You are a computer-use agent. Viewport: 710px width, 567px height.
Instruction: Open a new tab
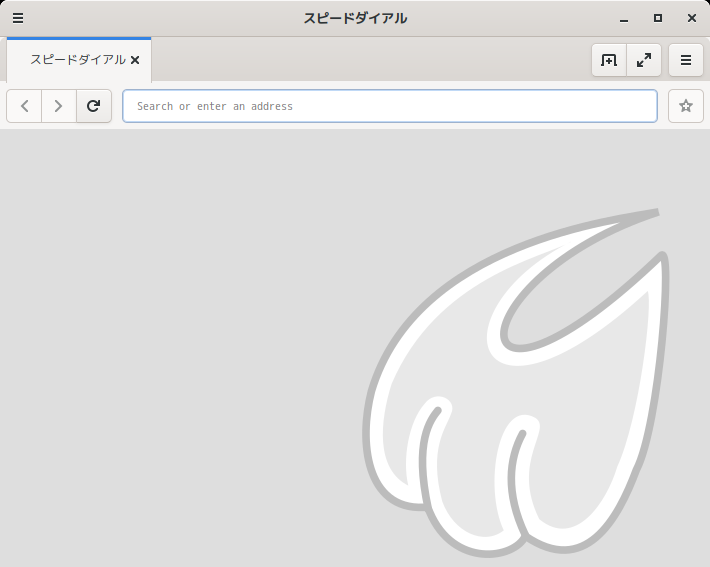pos(609,60)
